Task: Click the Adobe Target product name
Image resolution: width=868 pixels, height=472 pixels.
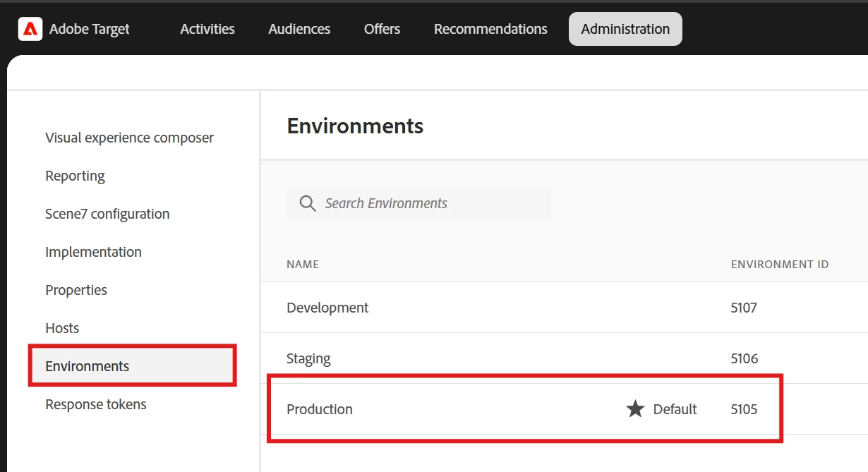Action: [x=90, y=29]
